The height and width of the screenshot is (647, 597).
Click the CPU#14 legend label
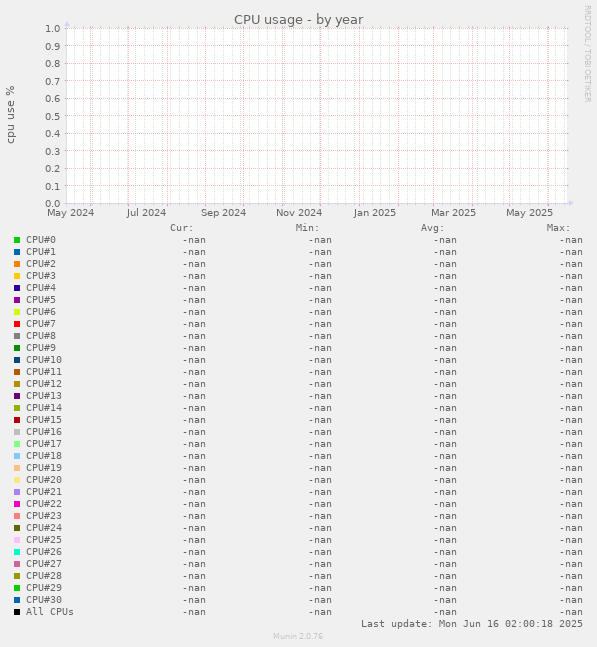pyautogui.click(x=44, y=407)
